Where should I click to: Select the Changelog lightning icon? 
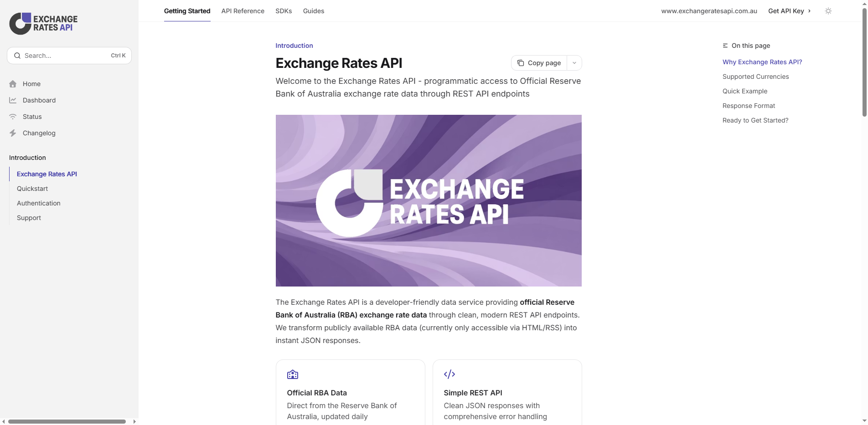(x=13, y=133)
